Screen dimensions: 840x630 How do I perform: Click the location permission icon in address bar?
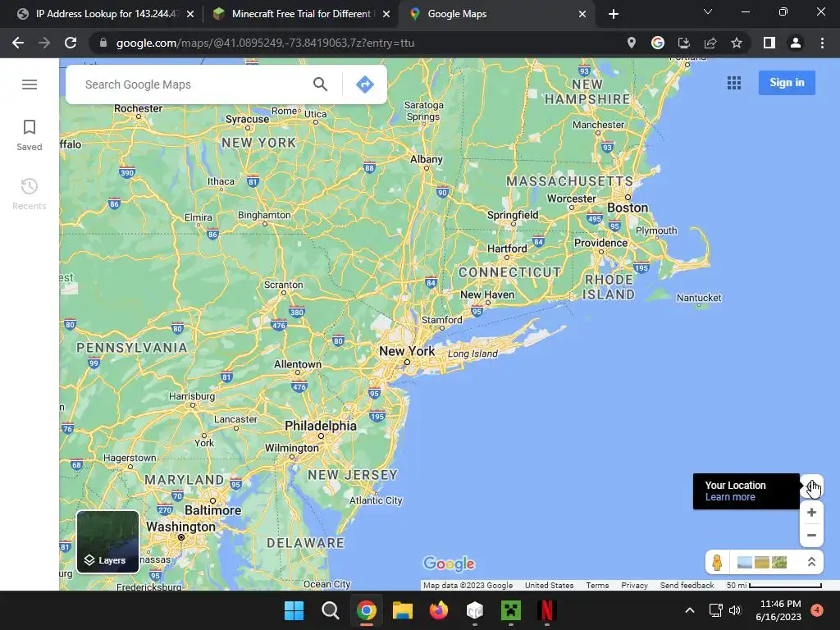[632, 43]
